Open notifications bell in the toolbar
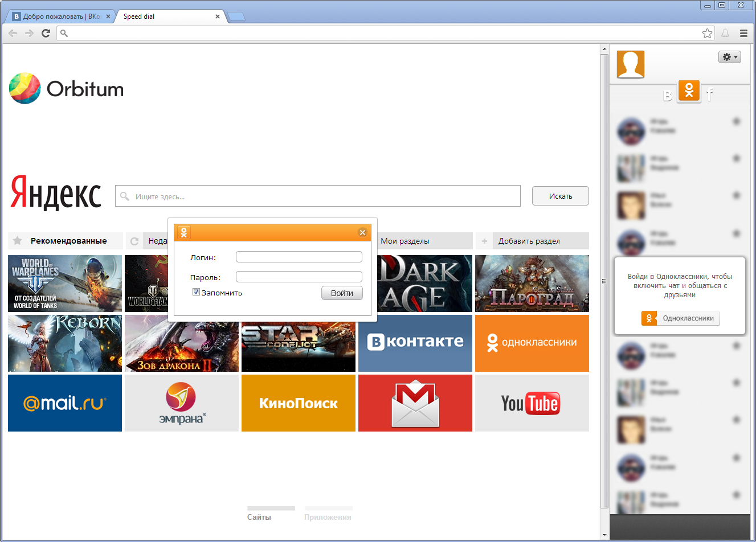756x542 pixels. pyautogui.click(x=725, y=33)
